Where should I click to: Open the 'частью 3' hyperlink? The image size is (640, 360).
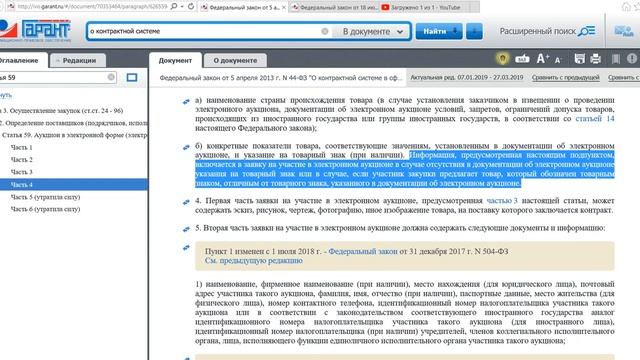click(502, 201)
